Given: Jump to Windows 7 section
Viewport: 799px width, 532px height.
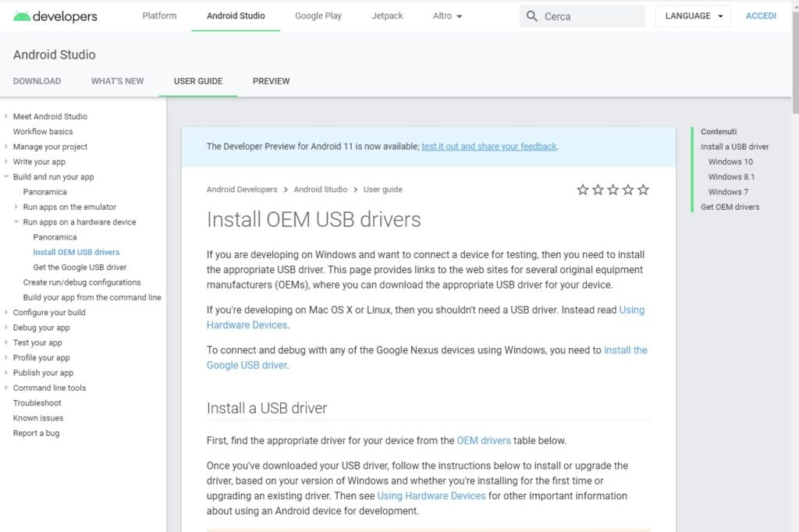Looking at the screenshot, I should coord(728,192).
